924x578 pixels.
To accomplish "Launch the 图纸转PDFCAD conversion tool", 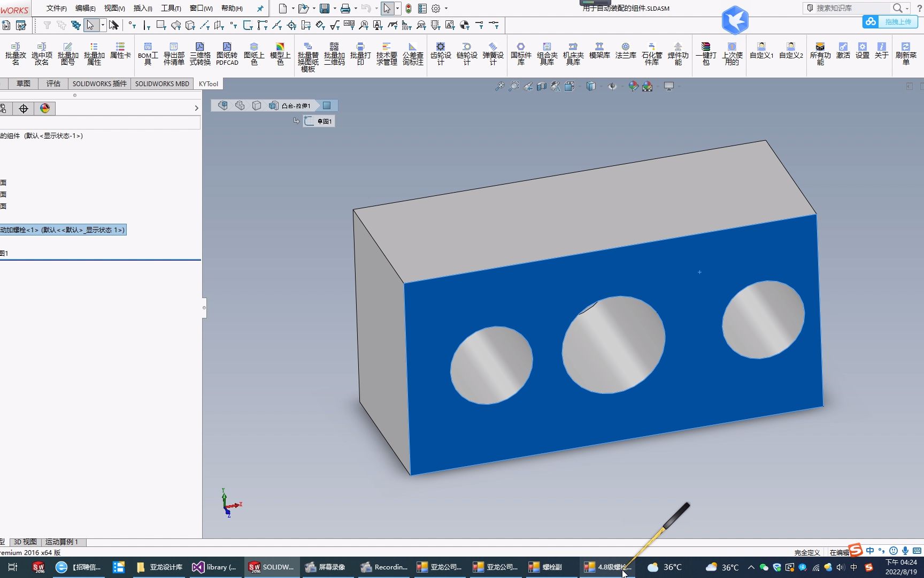I will click(227, 53).
